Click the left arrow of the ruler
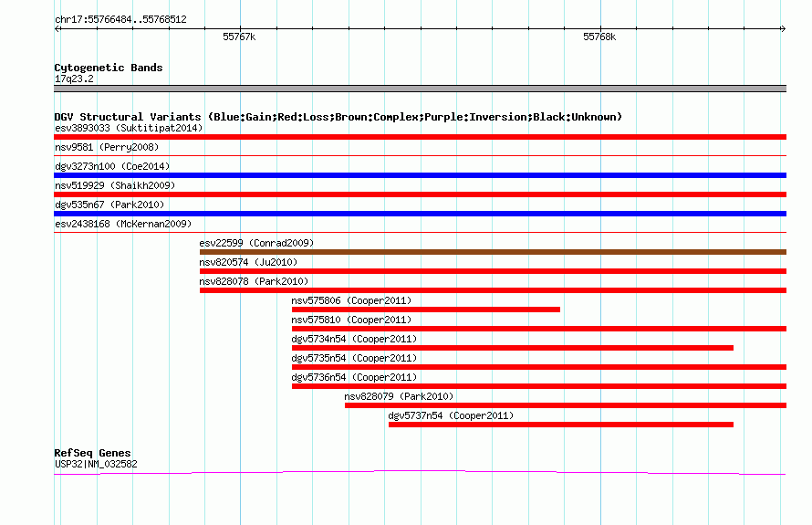This screenshot has width=812, height=525. point(57,29)
